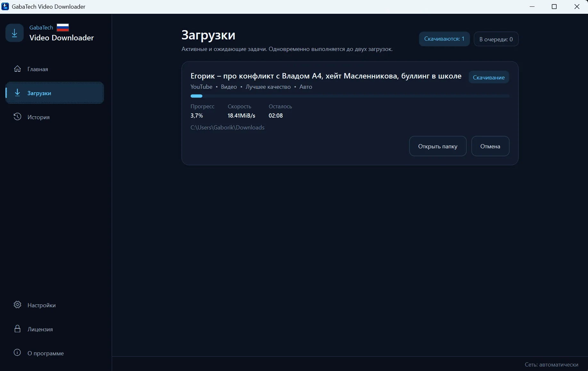
Task: Click the GabaTech brand text beside the flag
Action: click(x=41, y=28)
